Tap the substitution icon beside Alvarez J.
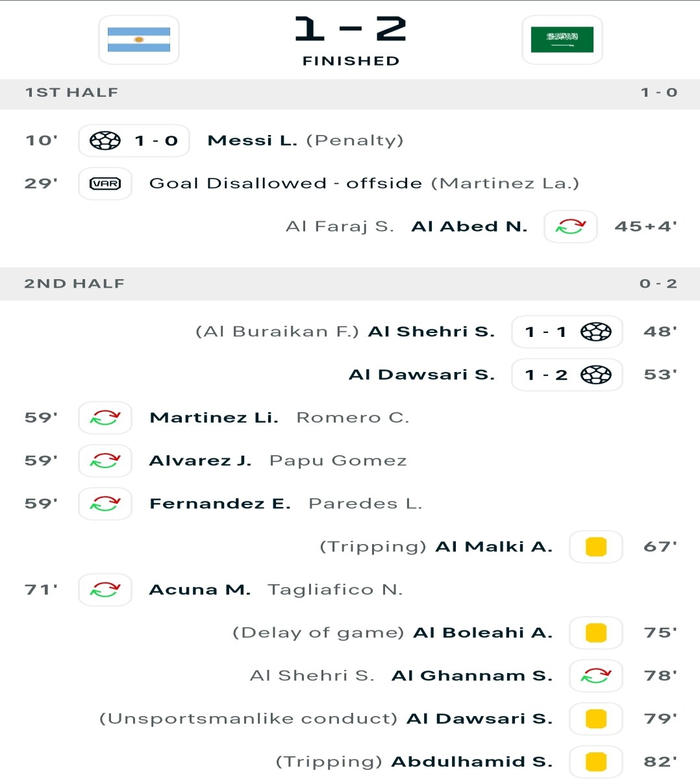The height and width of the screenshot is (779, 700). (105, 461)
